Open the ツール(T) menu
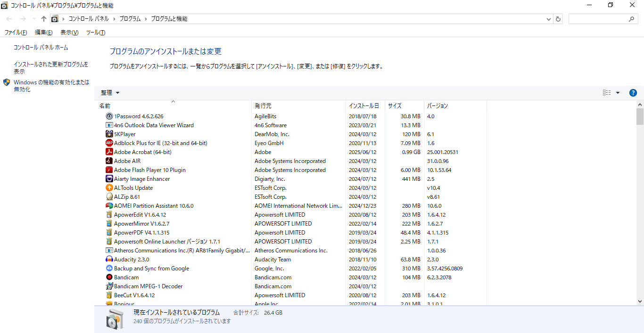644x333 pixels. click(96, 32)
